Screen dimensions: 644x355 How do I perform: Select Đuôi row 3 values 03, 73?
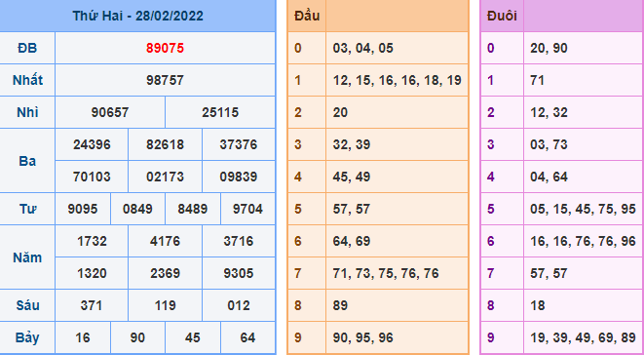point(549,144)
